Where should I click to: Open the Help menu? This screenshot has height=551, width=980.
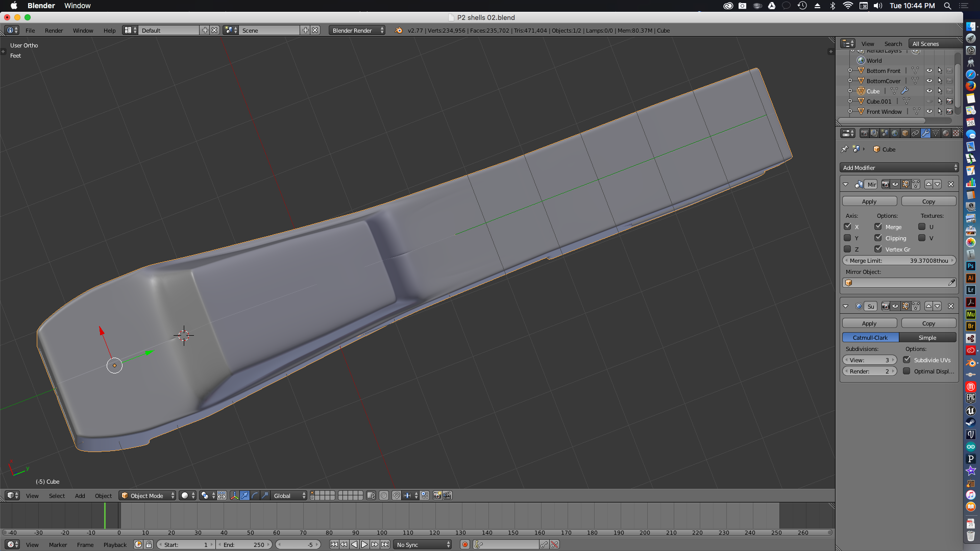click(109, 30)
